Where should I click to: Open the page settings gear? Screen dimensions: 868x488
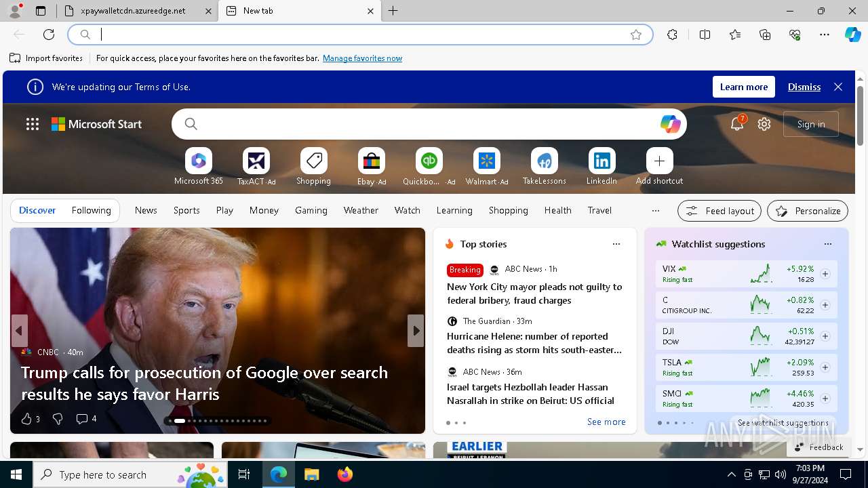point(764,124)
